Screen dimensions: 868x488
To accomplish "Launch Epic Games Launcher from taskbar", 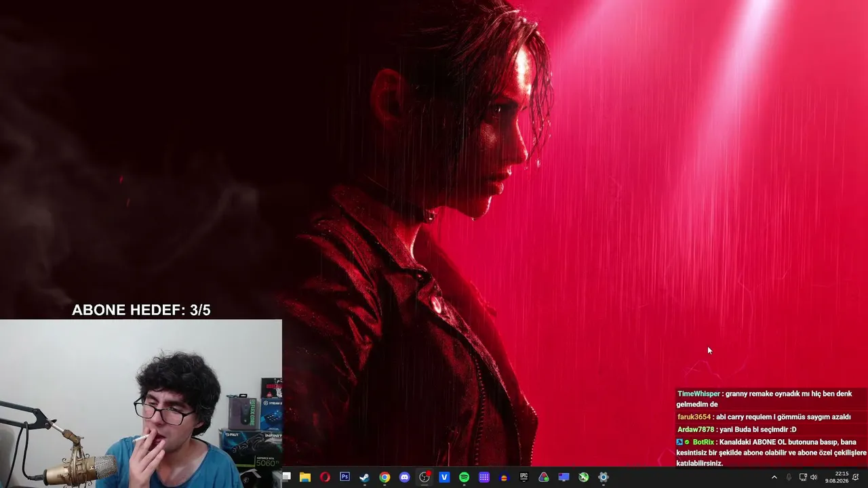I will coord(524,477).
